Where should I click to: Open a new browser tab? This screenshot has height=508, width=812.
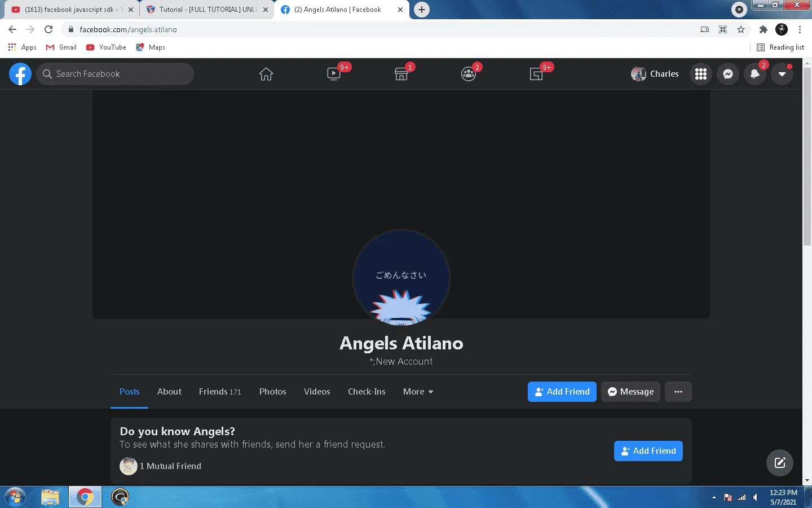click(x=422, y=10)
